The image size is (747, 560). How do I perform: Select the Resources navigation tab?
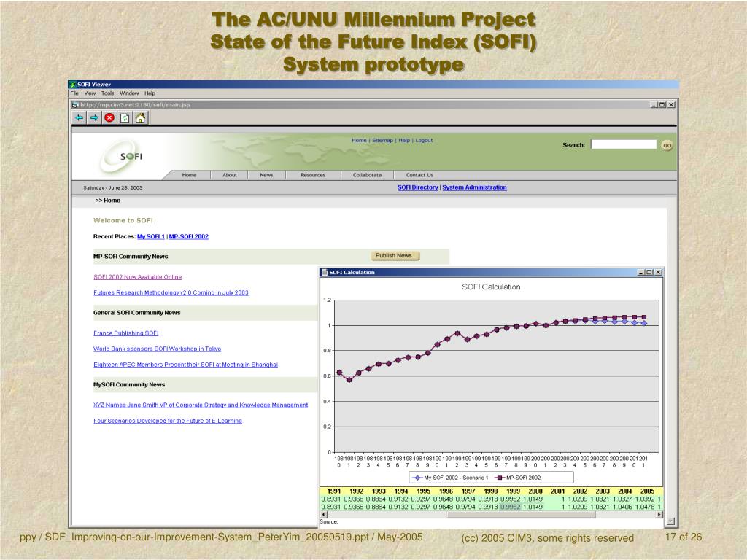pos(313,175)
